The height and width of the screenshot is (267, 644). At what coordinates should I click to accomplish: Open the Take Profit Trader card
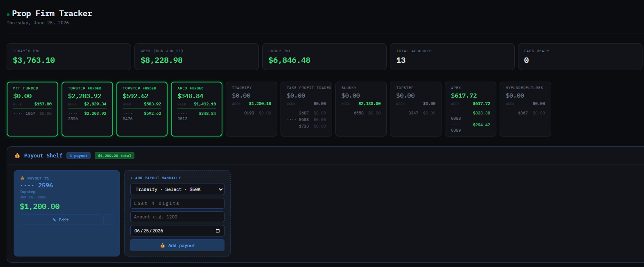[306, 109]
